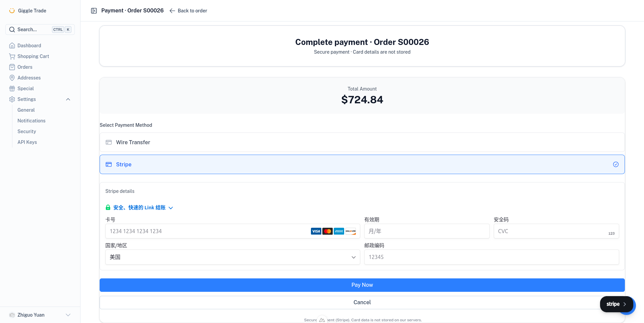This screenshot has width=644, height=323.
Task: Click the Back to order link
Action: pyautogui.click(x=188, y=10)
